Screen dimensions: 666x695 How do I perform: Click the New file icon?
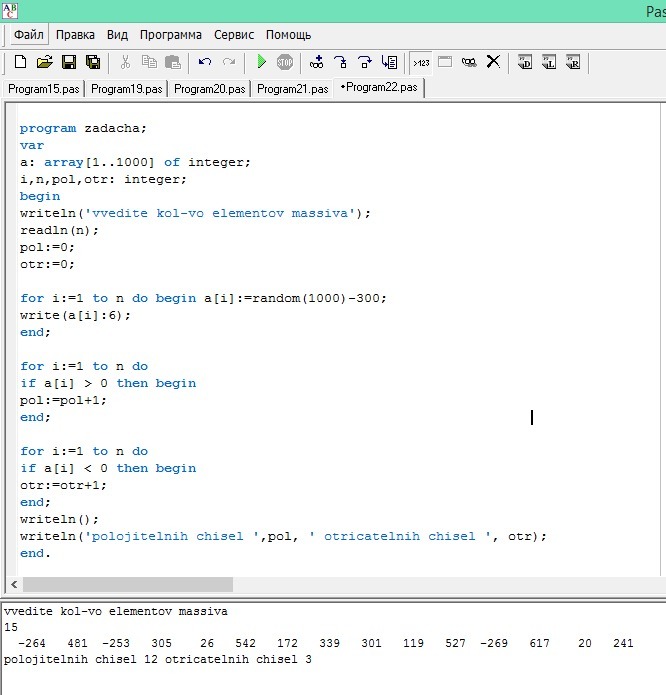coord(20,62)
